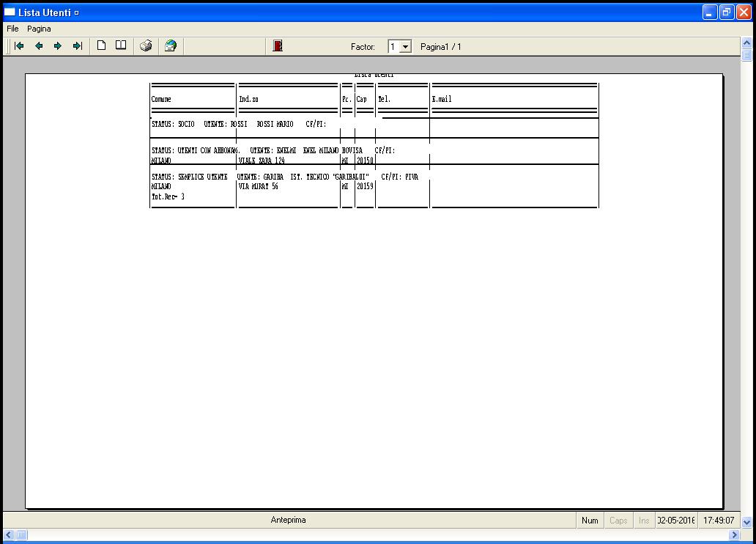The width and height of the screenshot is (756, 544).
Task: Click the Ind.zo column header
Action: click(249, 99)
